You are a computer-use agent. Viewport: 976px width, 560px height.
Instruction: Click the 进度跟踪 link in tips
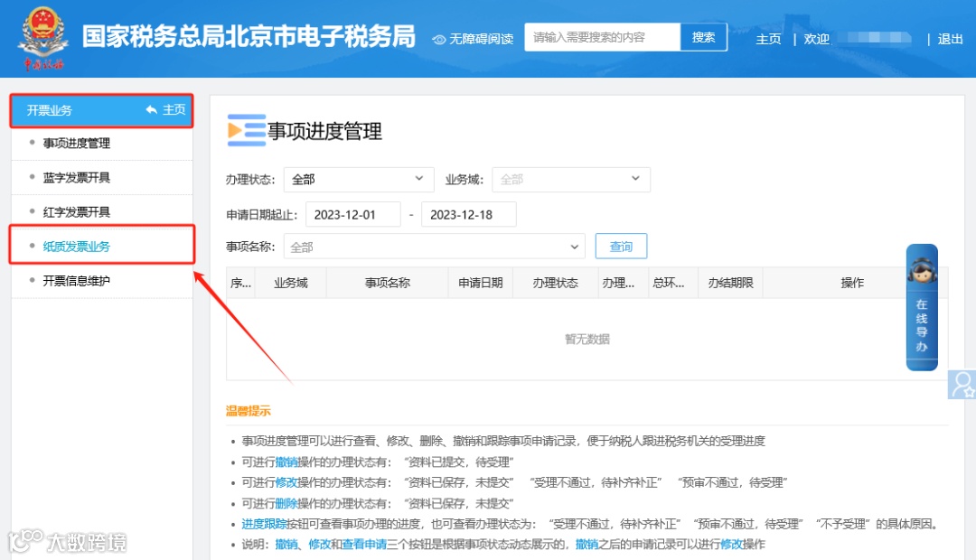(265, 524)
